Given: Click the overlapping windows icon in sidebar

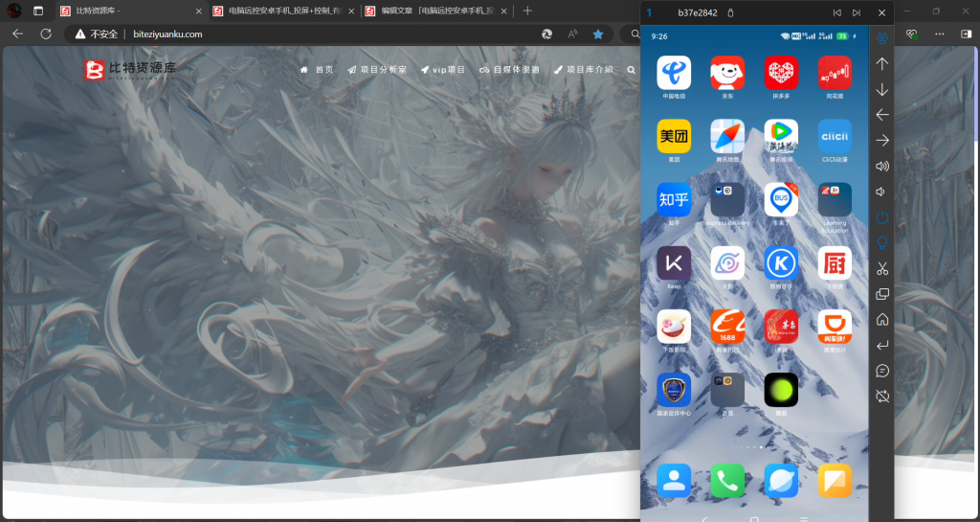Looking at the screenshot, I should point(881,294).
